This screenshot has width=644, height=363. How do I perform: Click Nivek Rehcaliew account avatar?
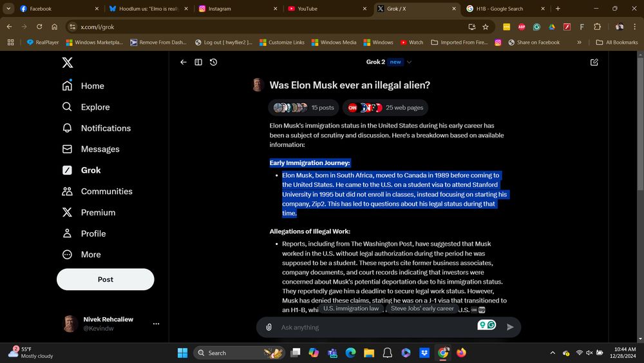pos(70,324)
